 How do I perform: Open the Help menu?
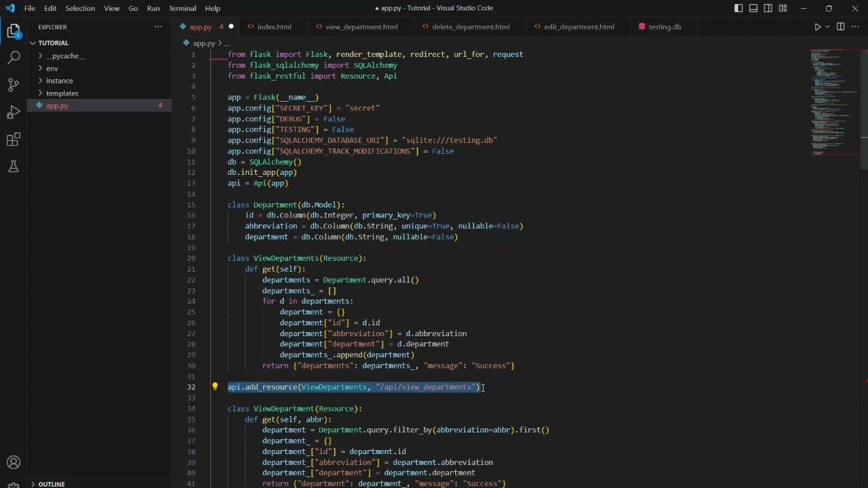[x=212, y=8]
